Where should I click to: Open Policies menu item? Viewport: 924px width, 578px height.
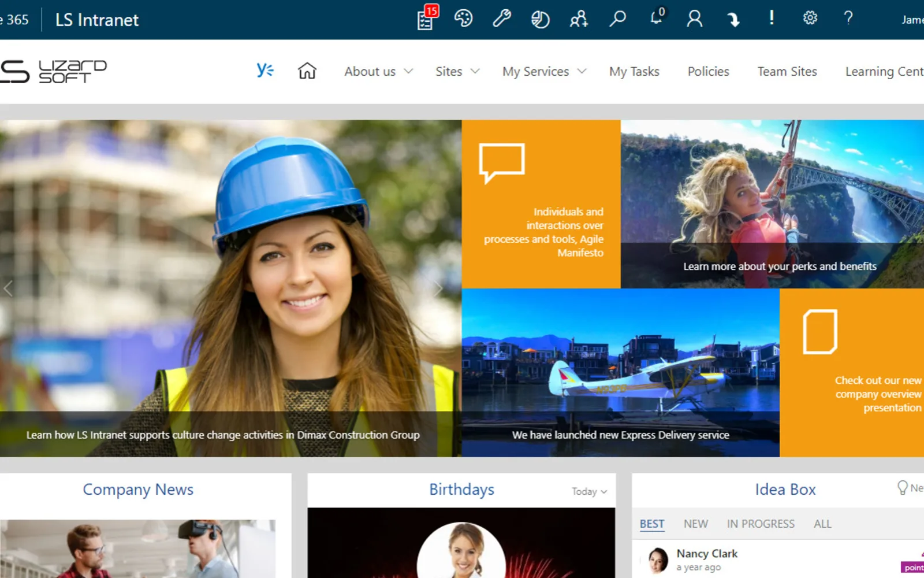coord(708,71)
